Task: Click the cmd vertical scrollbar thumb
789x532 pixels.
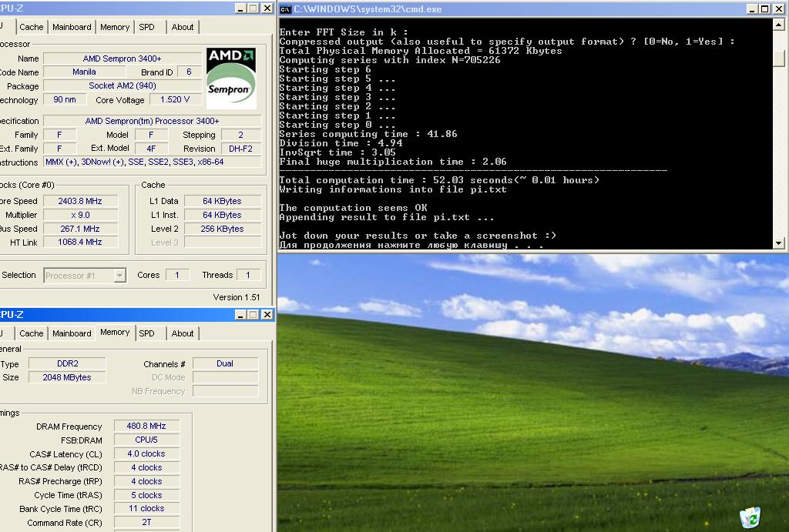Action: click(779, 58)
